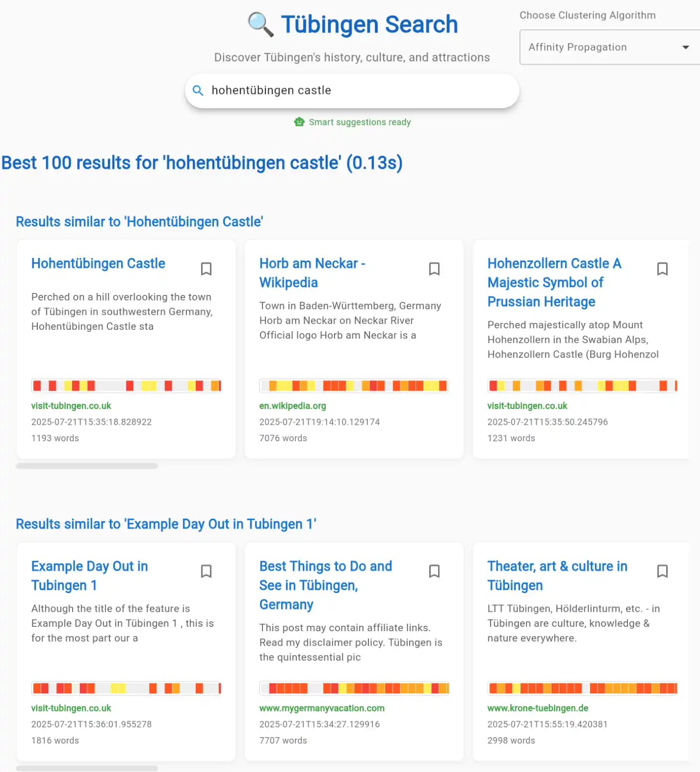700x772 pixels.
Task: Save the Theater, art & culture result
Action: click(662, 571)
